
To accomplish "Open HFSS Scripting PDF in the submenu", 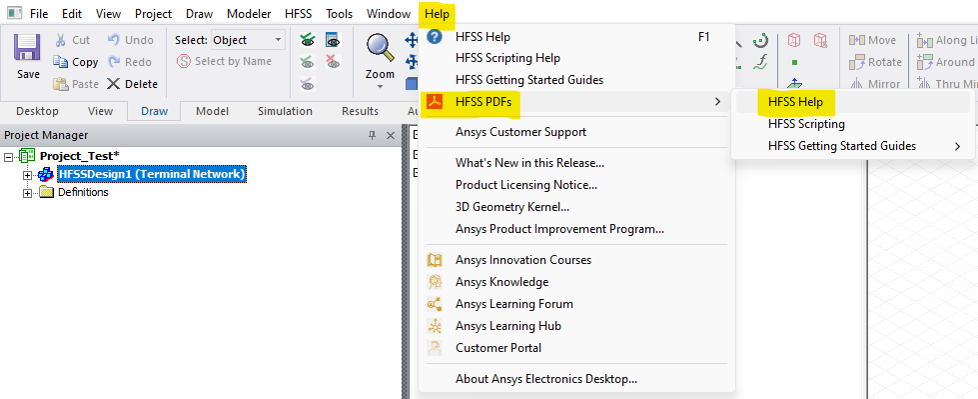I will (806, 124).
